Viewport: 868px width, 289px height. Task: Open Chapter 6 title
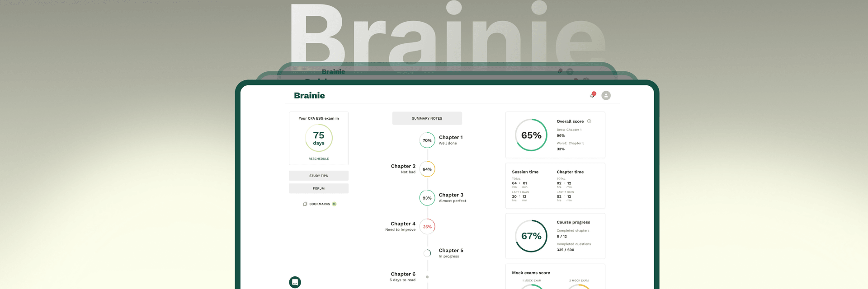pyautogui.click(x=403, y=274)
